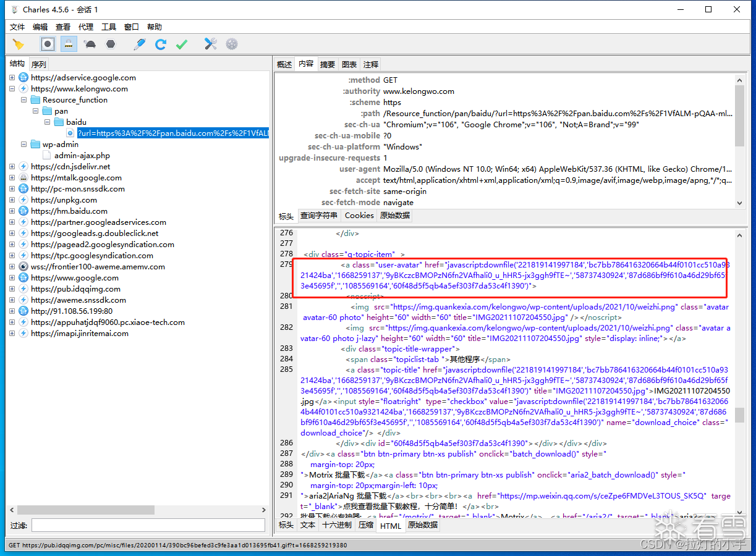
Task: Switch to the 文本 response tab
Action: pyautogui.click(x=307, y=525)
